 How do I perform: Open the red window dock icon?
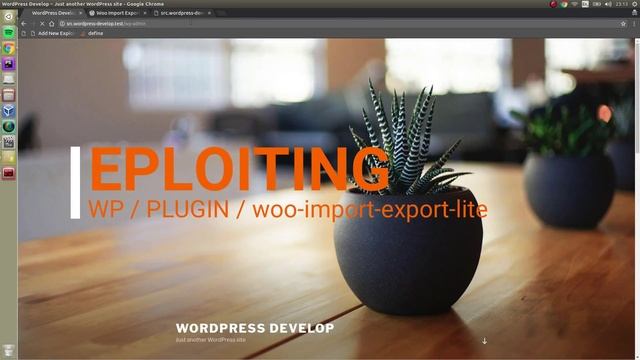(x=9, y=95)
